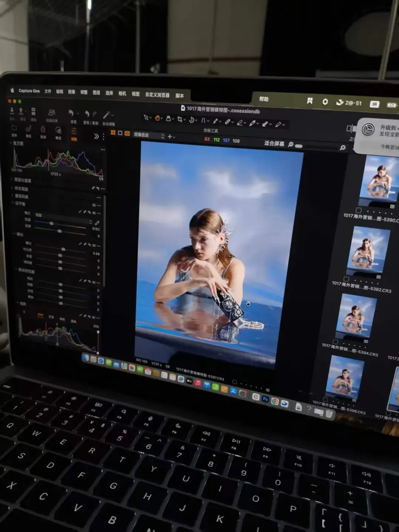Viewport: 399px width, 532px height.
Task: Open the histogram panel three-dot menu
Action: pyautogui.click(x=103, y=150)
